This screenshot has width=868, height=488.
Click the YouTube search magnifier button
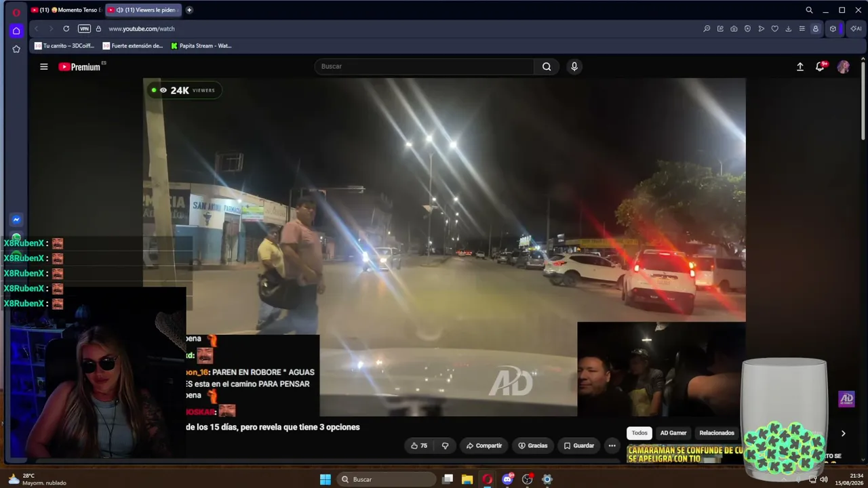[x=547, y=66]
